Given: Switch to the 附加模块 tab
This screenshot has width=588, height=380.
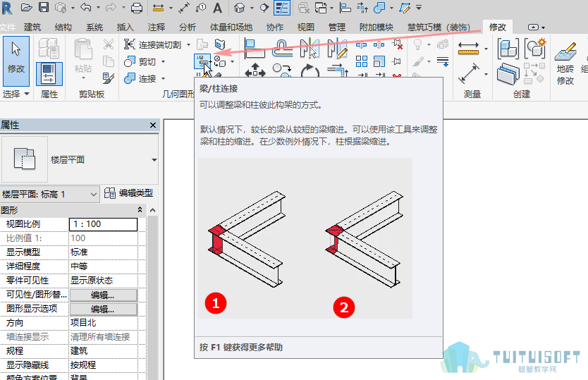Looking at the screenshot, I should pyautogui.click(x=376, y=27).
